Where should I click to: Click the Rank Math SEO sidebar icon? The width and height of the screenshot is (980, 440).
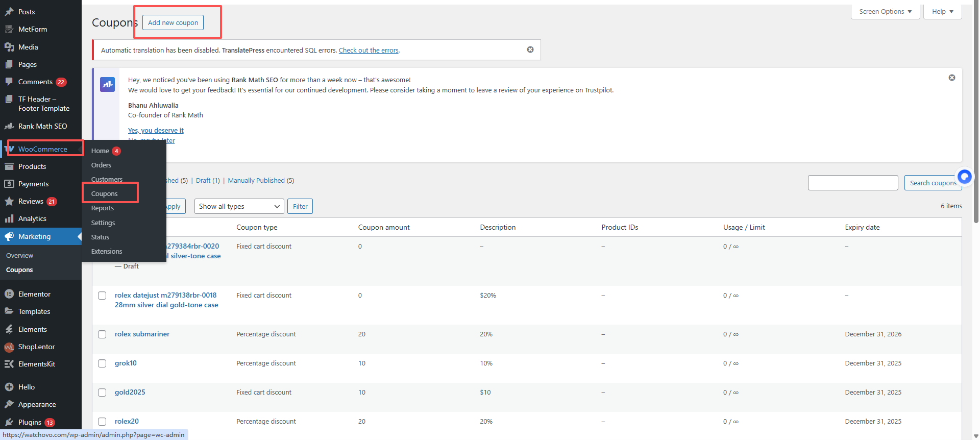tap(9, 126)
